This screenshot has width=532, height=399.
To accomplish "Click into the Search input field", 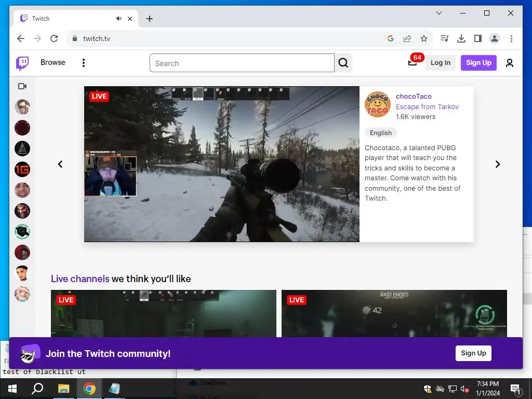I will pos(242,63).
